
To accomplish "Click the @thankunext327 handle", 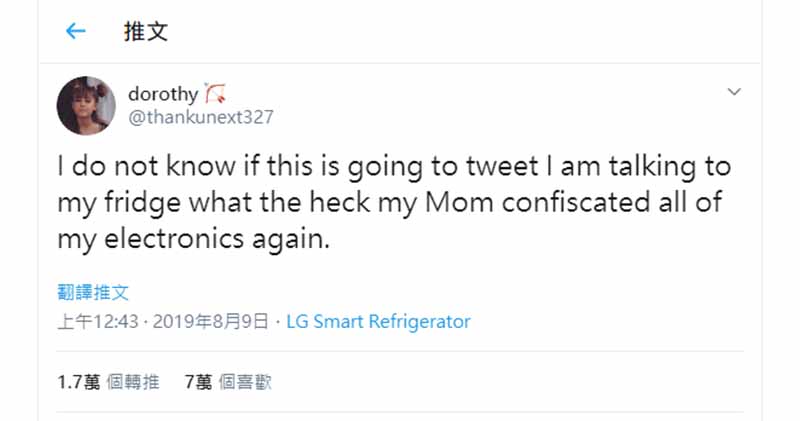I will [200, 117].
